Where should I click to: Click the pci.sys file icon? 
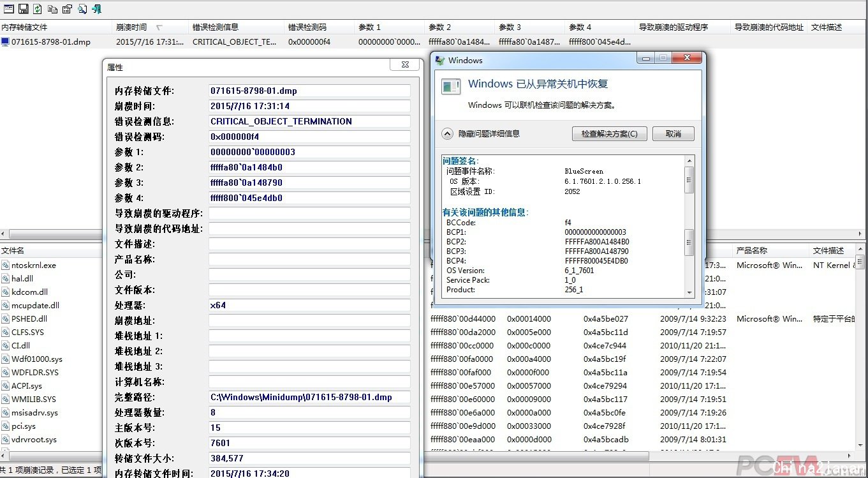(5, 426)
